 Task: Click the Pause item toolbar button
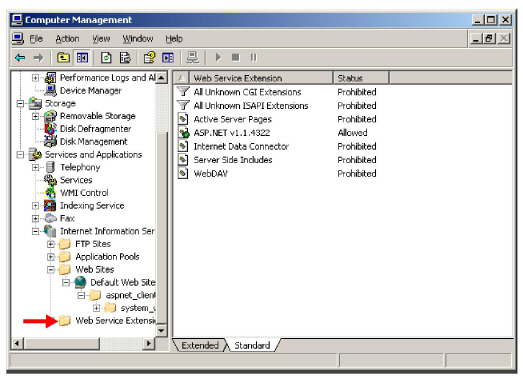253,58
